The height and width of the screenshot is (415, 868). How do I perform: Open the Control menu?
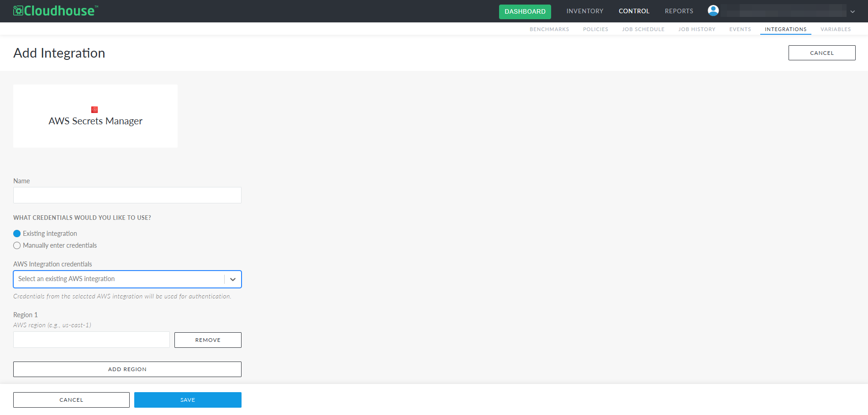pos(634,11)
